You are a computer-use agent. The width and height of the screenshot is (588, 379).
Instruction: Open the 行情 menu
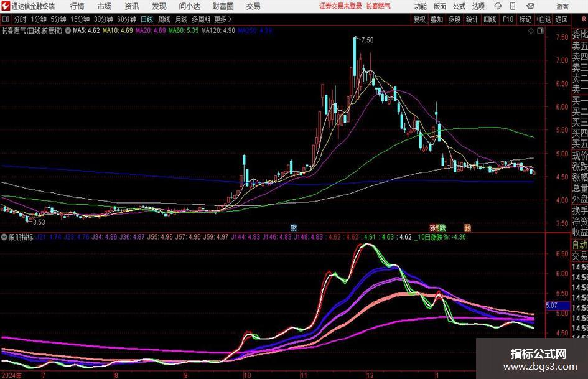tap(77, 6)
